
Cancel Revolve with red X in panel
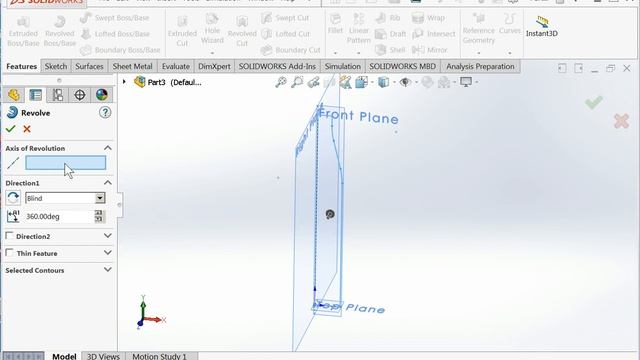click(27, 129)
